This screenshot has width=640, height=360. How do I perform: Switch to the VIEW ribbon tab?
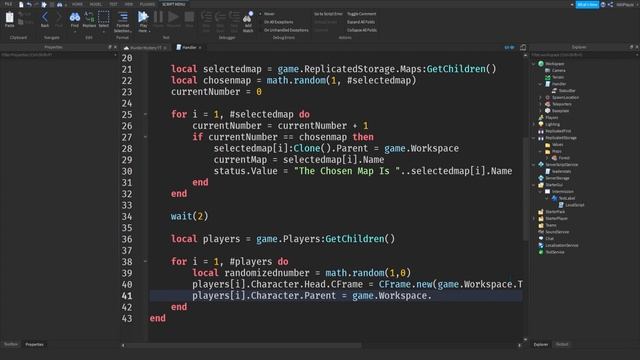click(129, 4)
